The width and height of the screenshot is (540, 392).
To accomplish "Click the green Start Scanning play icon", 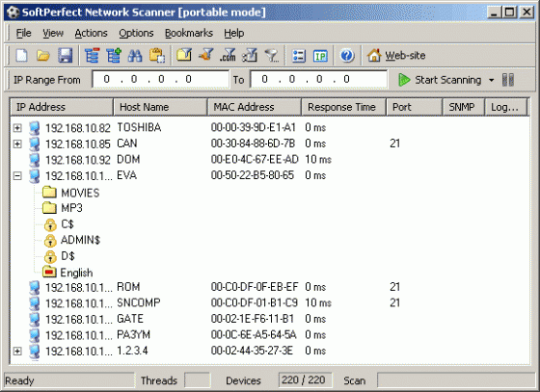I will click(x=404, y=80).
